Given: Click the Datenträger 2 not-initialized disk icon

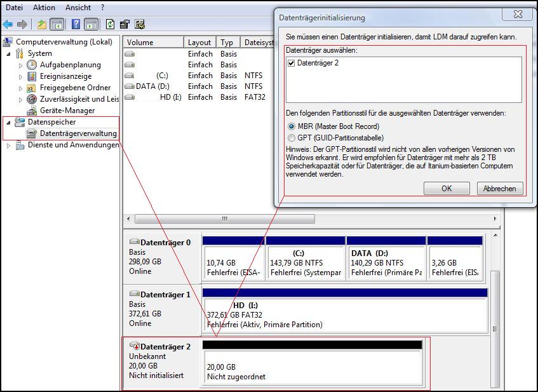Looking at the screenshot, I should (134, 347).
